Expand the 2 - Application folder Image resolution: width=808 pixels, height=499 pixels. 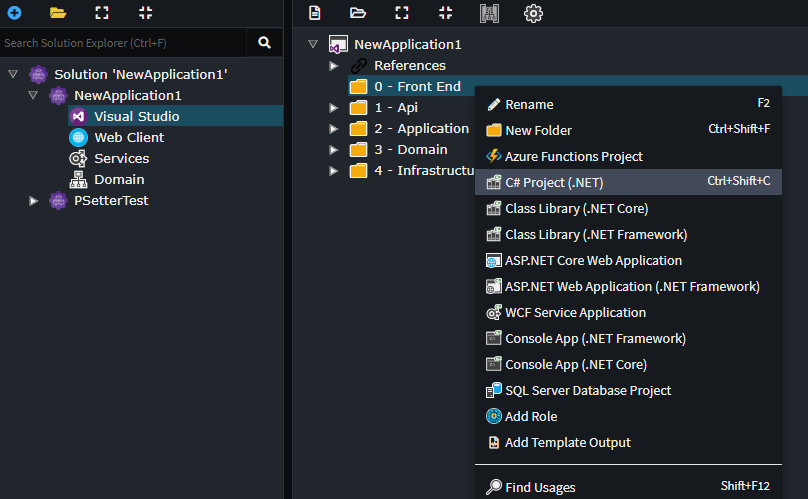point(333,129)
